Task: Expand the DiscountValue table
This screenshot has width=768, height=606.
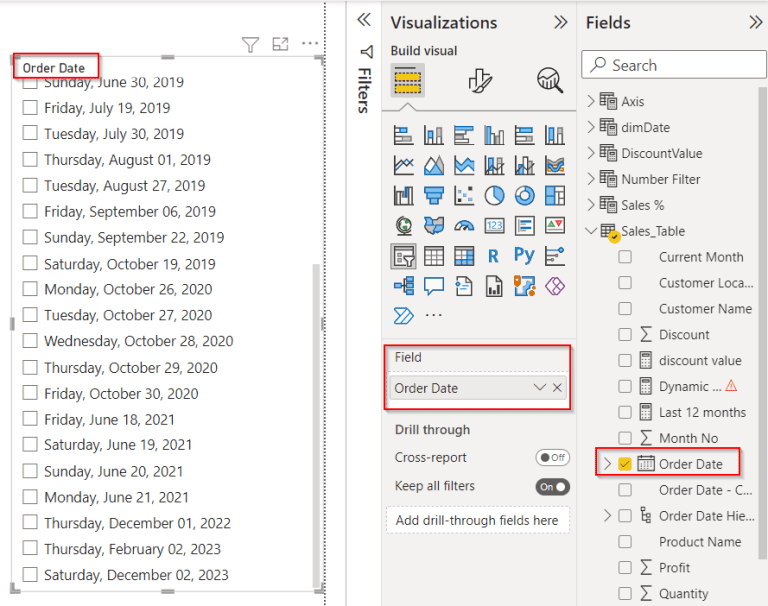Action: pos(591,153)
